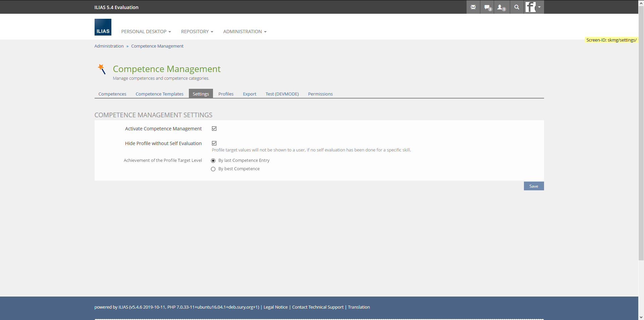Expand the Personal Desktop menu
644x320 pixels.
[146, 31]
